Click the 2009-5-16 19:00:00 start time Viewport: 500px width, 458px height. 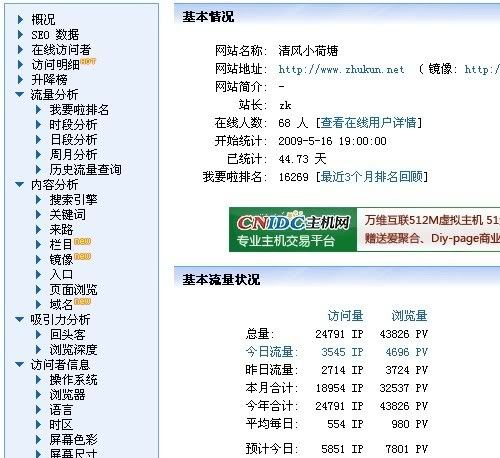coord(333,141)
